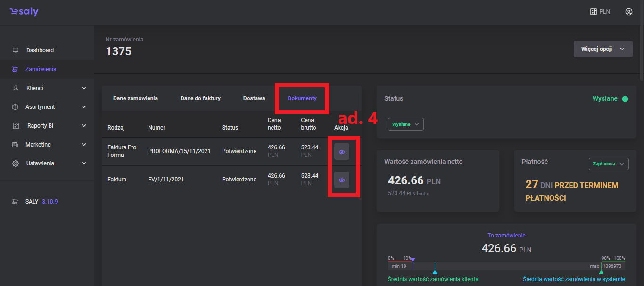Open Dashboard from the sidebar
Viewport: 644px width, 286px height.
[x=40, y=50]
